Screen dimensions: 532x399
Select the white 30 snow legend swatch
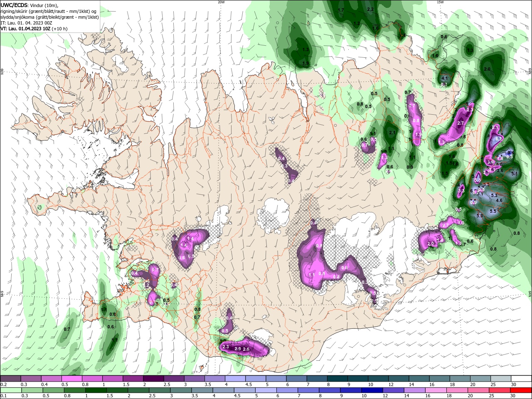click(x=522, y=379)
